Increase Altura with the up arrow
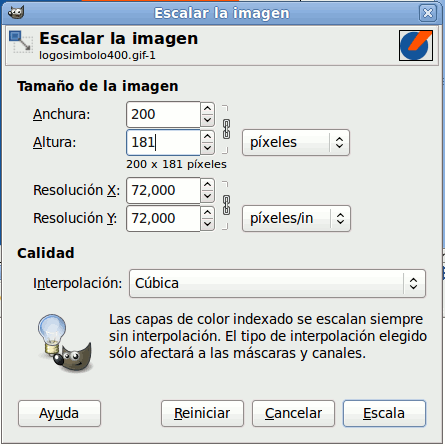This screenshot has width=445, height=446. click(x=207, y=137)
